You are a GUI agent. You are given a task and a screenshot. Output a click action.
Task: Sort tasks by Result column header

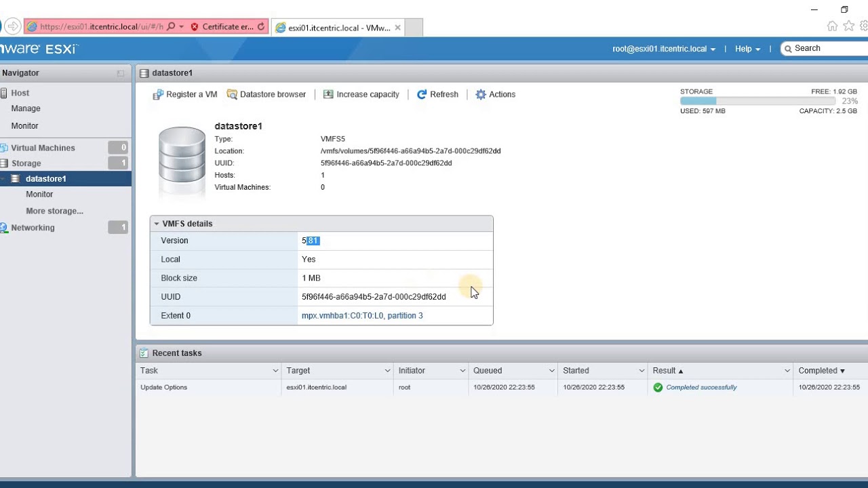pyautogui.click(x=668, y=371)
